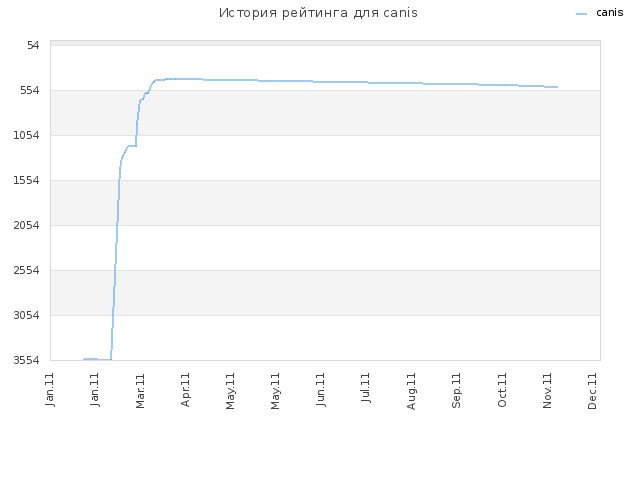The height and width of the screenshot is (480, 640).
Task: Click the blue canis legend line marker
Action: [581, 14]
